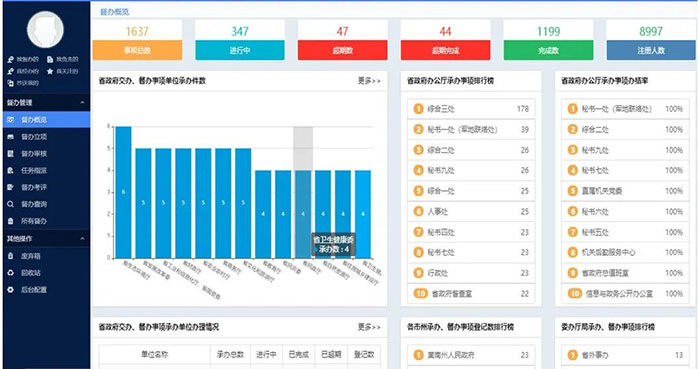700x369 pixels.
Task: Click 更多>> link above the unit table
Action: pos(369,327)
